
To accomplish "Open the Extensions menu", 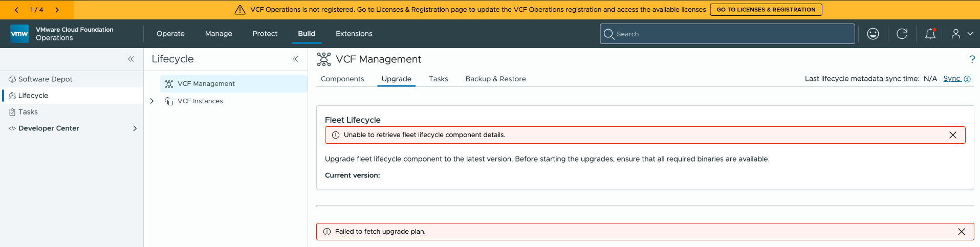I will pos(354,34).
